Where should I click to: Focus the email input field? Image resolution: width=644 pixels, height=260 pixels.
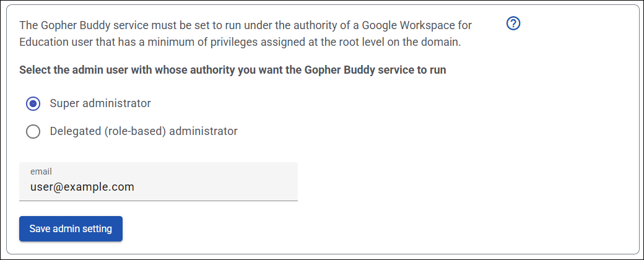(x=159, y=181)
